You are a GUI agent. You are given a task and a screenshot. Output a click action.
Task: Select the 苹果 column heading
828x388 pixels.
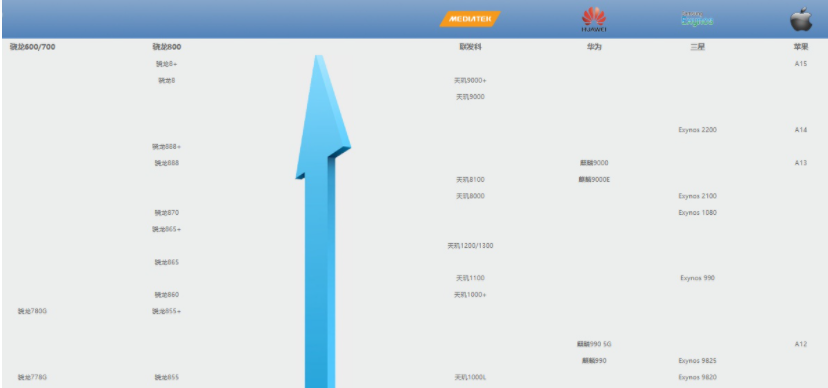point(801,47)
